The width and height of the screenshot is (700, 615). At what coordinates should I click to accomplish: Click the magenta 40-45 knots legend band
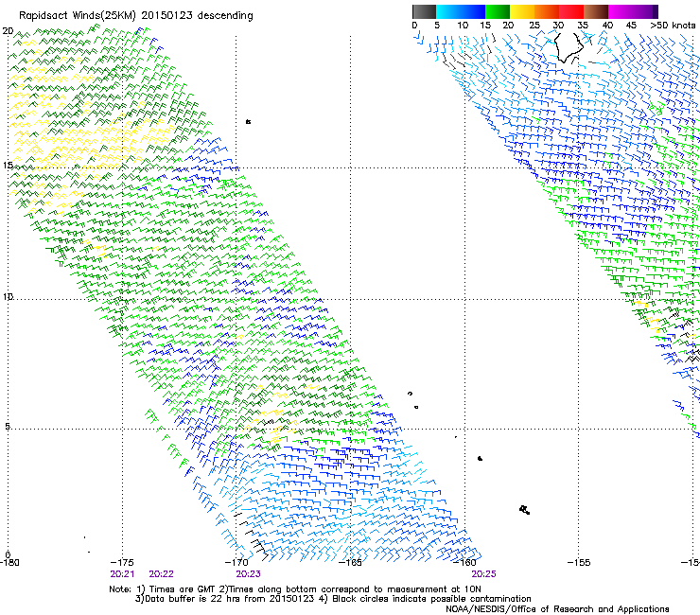621,11
